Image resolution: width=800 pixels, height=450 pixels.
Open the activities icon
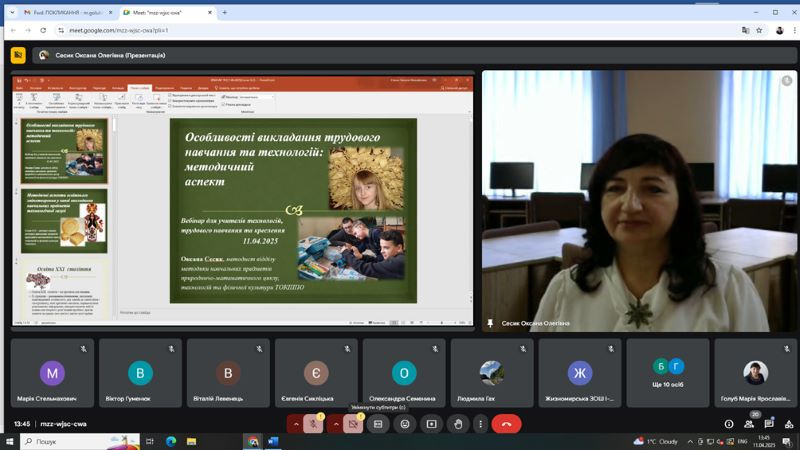tap(789, 424)
